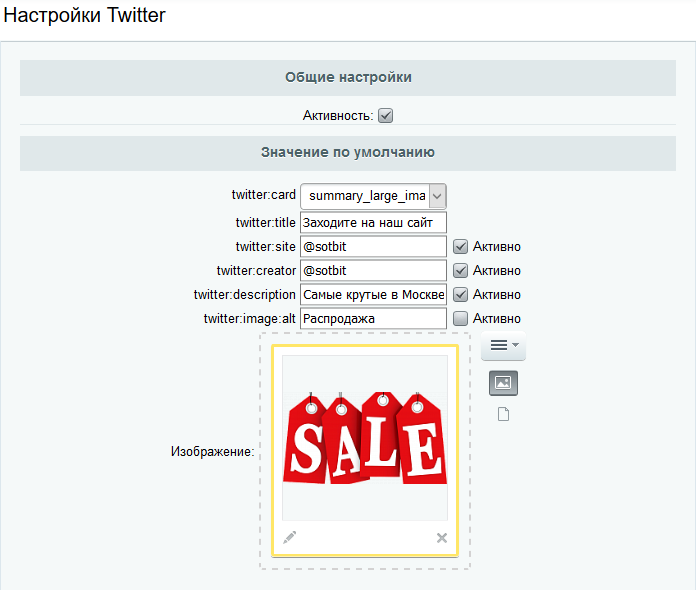Screen dimensions: 696x590
Task: Uncheck Активно for twitter:creator
Action: click(x=461, y=270)
